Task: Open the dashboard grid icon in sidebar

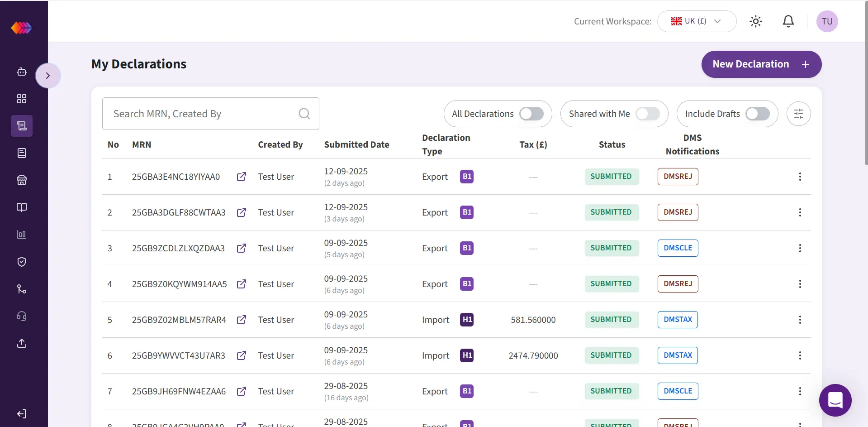Action: [x=21, y=99]
